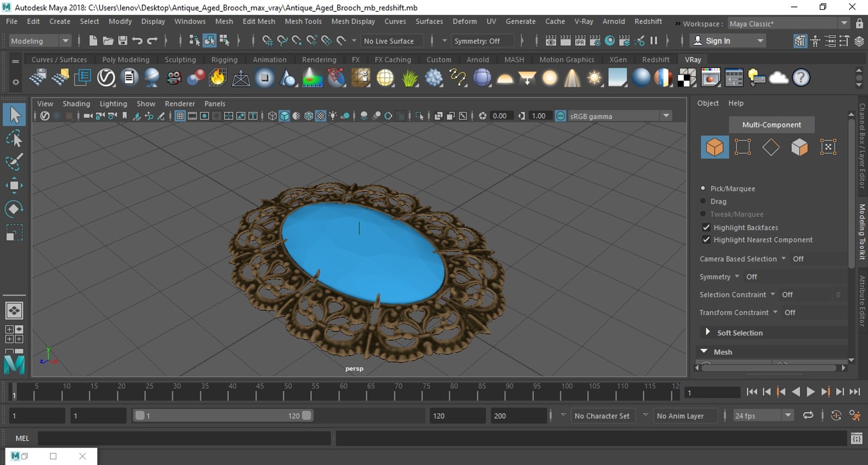Switch to the Redshift shelf tab

click(656, 60)
